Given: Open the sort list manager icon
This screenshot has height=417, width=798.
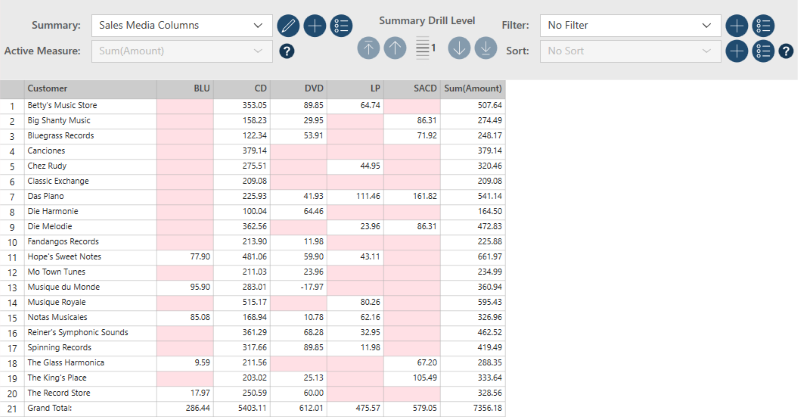Looking at the screenshot, I should click(x=763, y=51).
